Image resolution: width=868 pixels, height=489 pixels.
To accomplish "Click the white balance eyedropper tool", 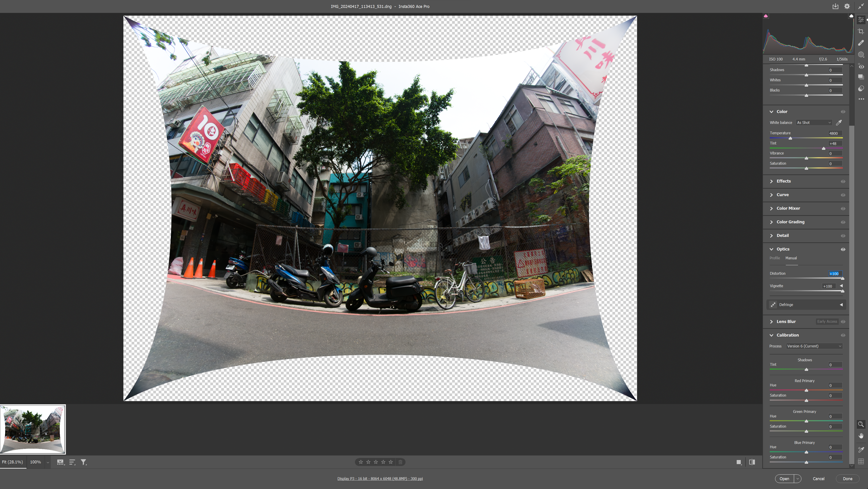I will pos(839,123).
